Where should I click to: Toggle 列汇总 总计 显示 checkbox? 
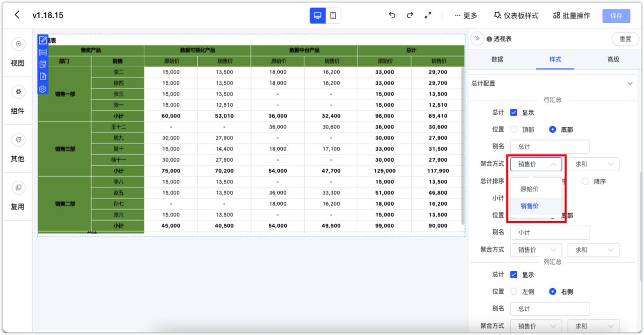(x=514, y=275)
